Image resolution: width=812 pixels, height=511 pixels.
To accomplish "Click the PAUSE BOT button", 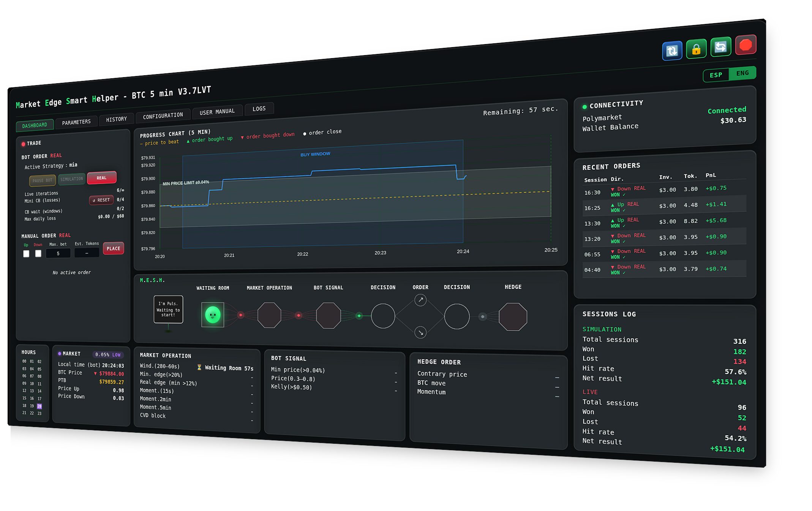I will pos(43,180).
